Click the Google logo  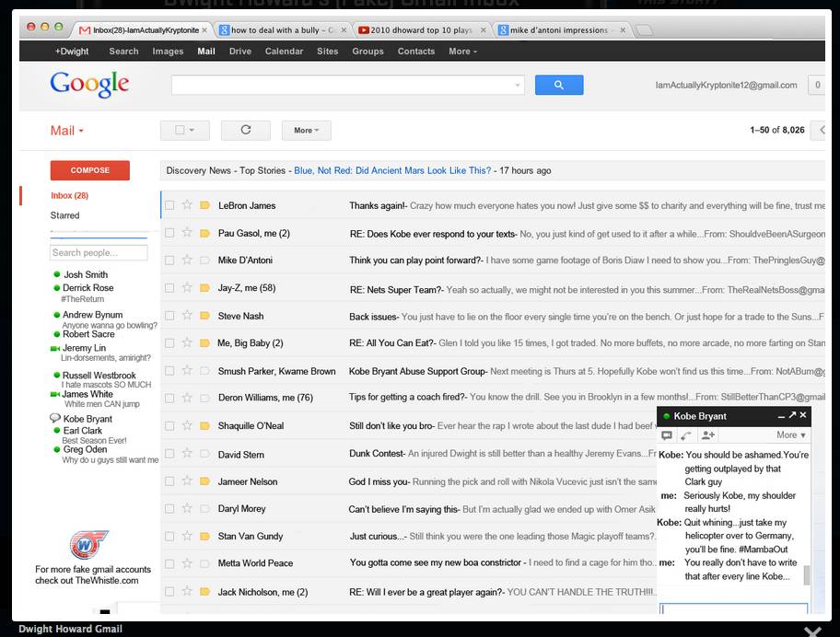tap(89, 85)
